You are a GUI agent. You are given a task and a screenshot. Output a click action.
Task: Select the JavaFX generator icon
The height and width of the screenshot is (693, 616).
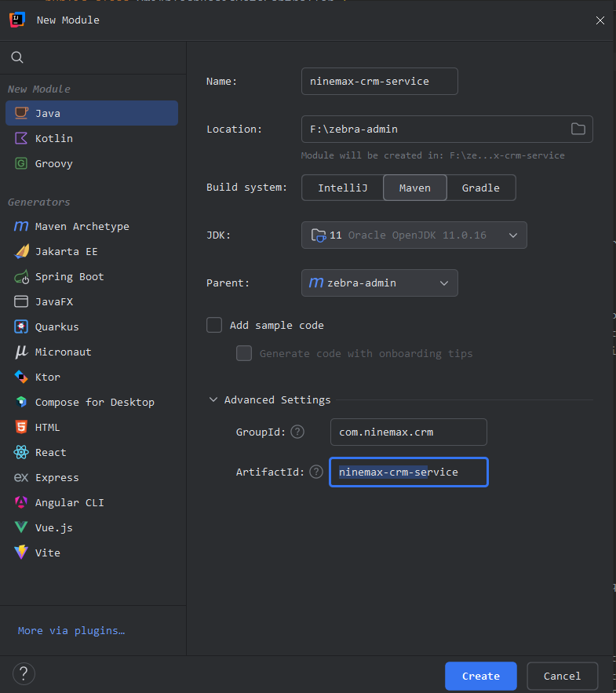point(21,301)
